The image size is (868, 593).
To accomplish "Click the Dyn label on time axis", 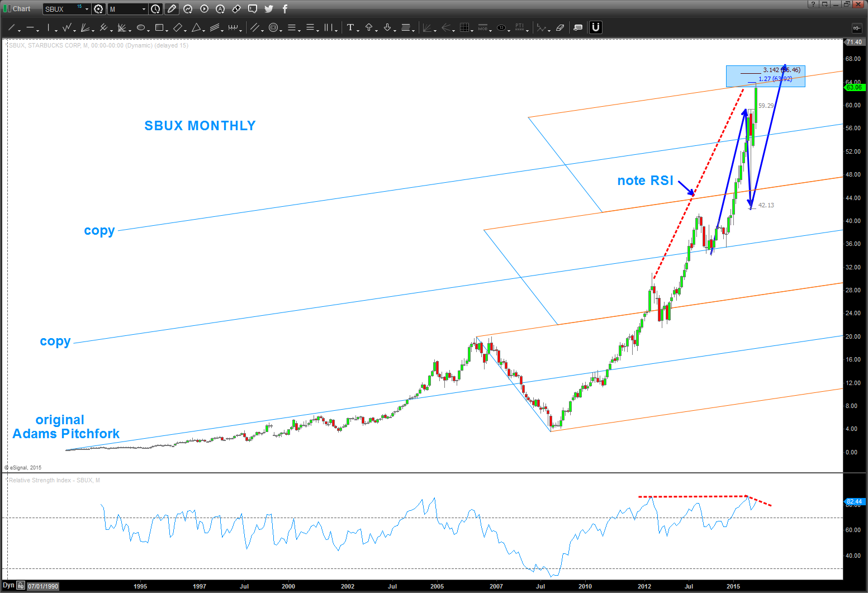I will [x=8, y=586].
